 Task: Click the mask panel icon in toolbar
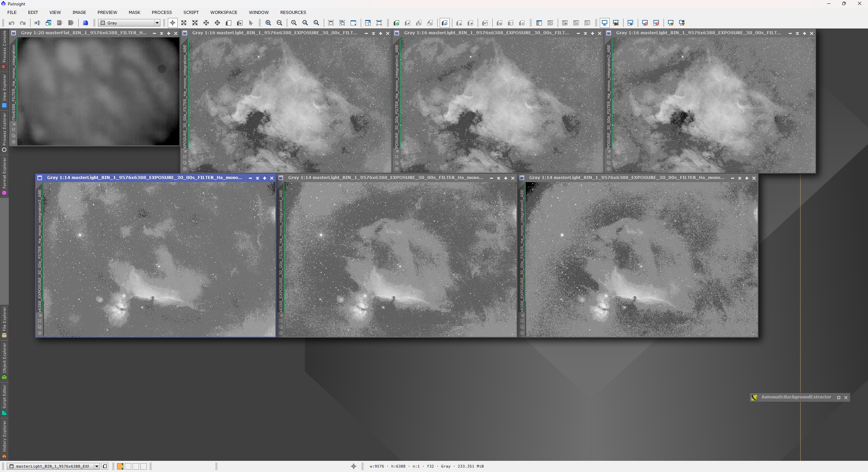[x=539, y=23]
